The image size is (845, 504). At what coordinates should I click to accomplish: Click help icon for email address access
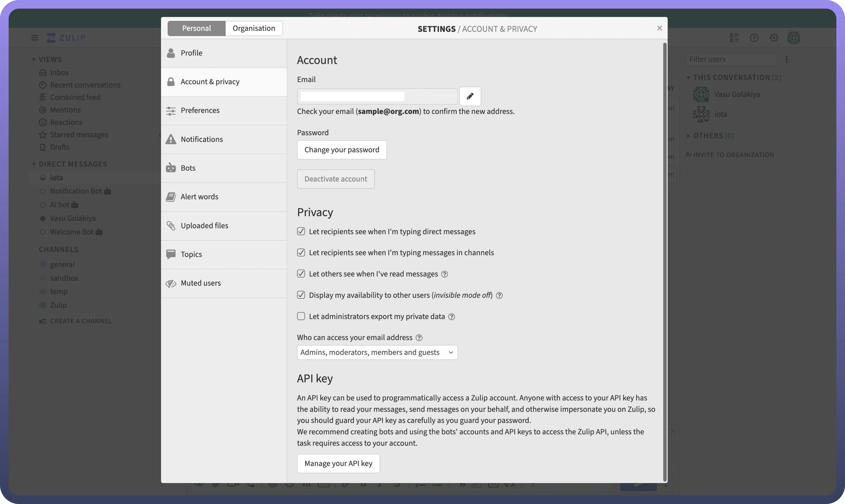pyautogui.click(x=419, y=338)
